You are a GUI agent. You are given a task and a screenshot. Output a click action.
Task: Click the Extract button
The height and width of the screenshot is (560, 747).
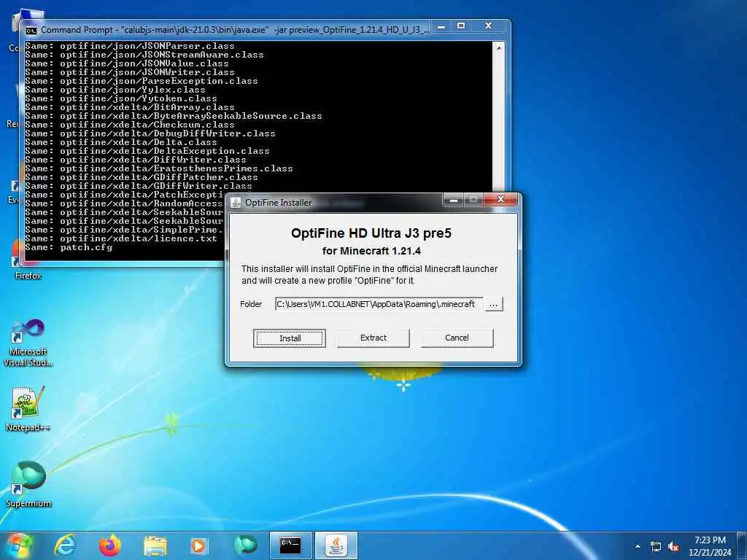pyautogui.click(x=373, y=338)
